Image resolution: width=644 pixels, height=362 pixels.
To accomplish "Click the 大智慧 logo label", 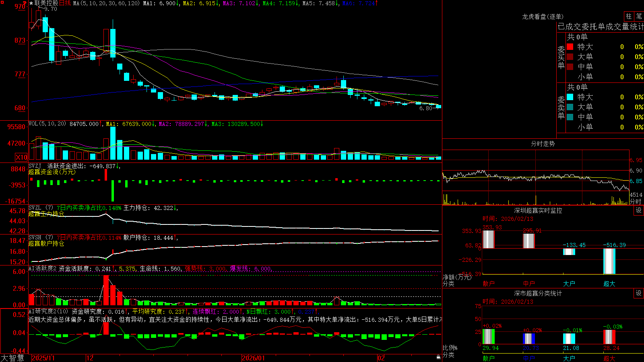I will tap(12, 358).
